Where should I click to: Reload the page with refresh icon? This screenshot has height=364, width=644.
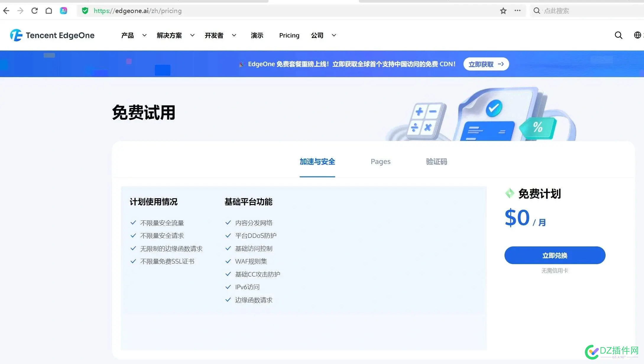pyautogui.click(x=34, y=11)
